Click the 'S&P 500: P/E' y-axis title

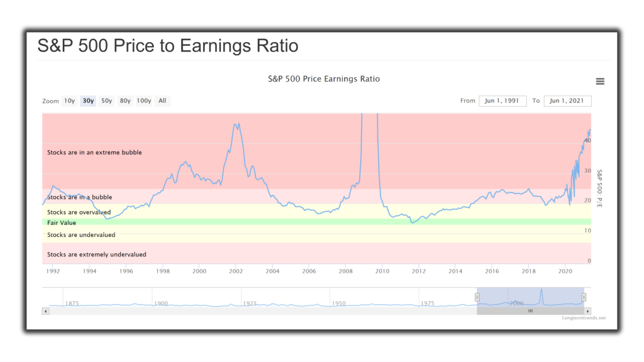tap(599, 189)
